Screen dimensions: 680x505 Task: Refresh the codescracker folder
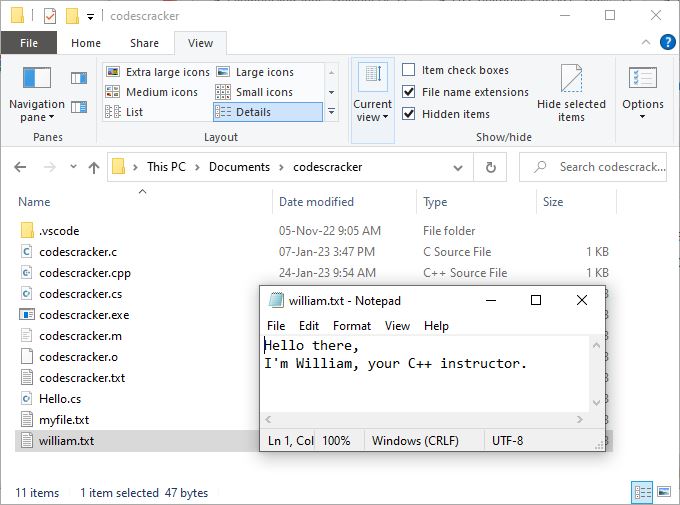coord(490,167)
